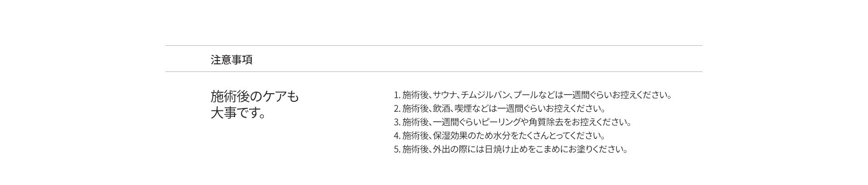Image resolution: width=868 pixels, height=185 pixels.
Task: Click the 大事です。 headline line
Action: pos(238,113)
